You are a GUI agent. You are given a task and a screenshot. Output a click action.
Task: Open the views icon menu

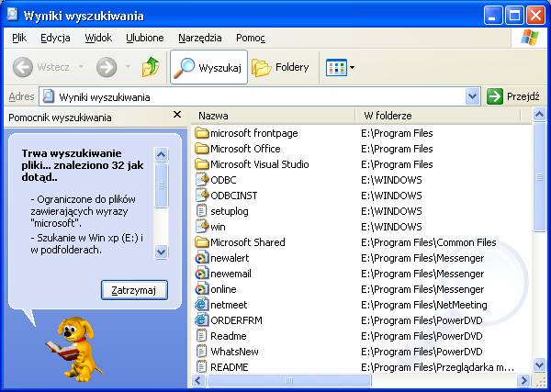(x=340, y=67)
